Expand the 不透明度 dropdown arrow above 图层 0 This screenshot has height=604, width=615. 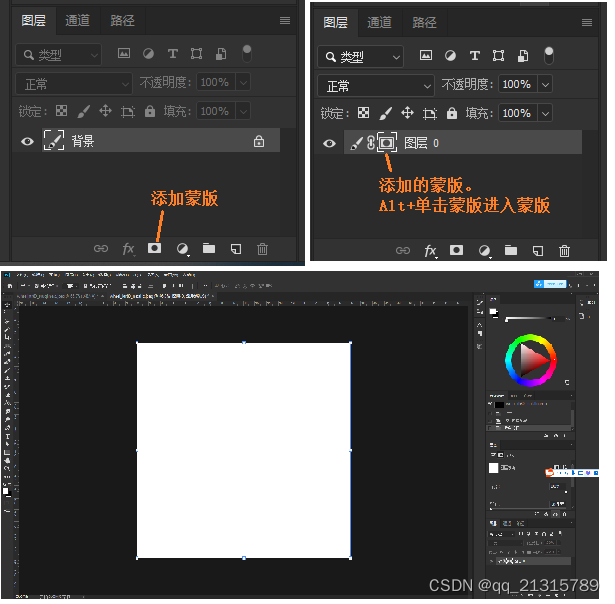(545, 86)
